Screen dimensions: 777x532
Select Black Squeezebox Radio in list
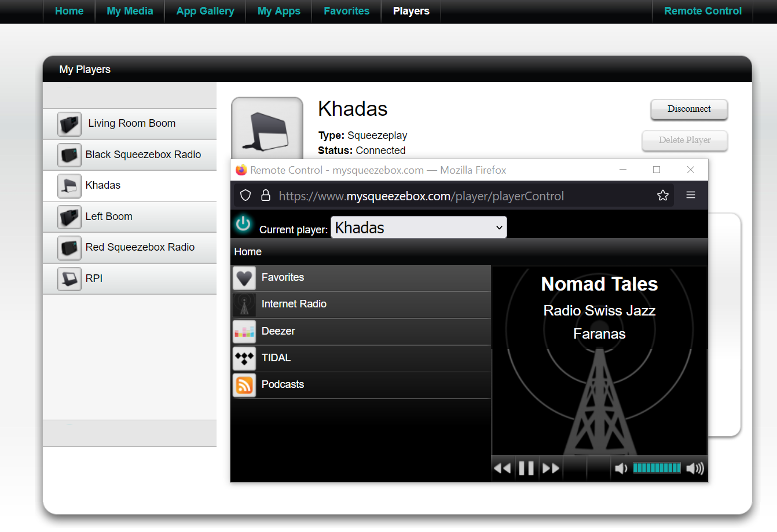[130, 155]
